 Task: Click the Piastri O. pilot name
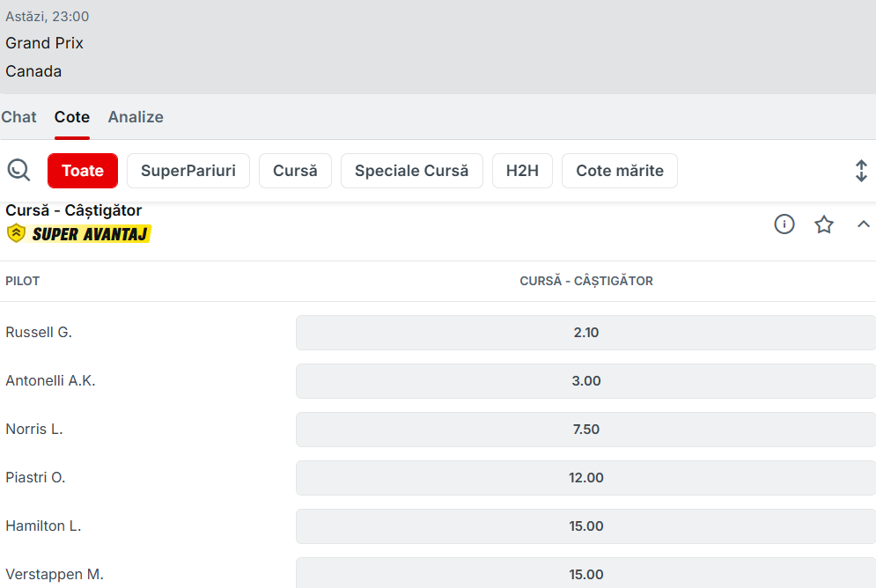coord(35,477)
